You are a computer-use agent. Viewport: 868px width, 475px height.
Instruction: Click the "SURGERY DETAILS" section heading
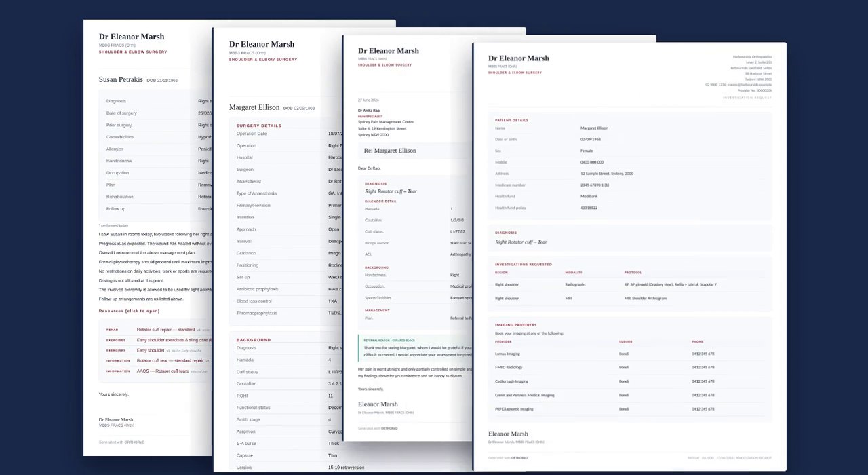[x=259, y=126]
